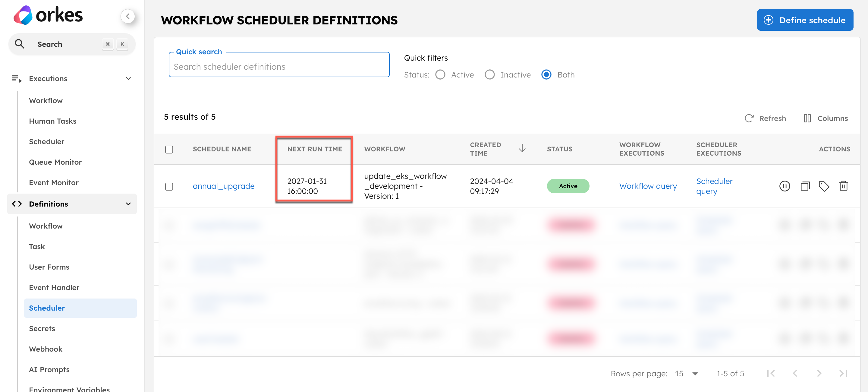868x392 pixels.
Task: Sort by Created Time arrow
Action: coord(522,149)
